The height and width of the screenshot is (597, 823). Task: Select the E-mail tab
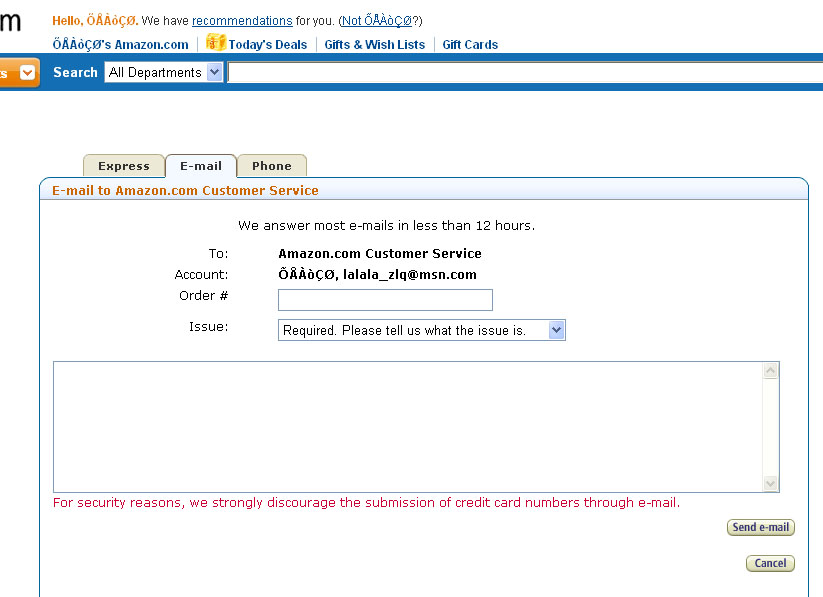tap(201, 166)
